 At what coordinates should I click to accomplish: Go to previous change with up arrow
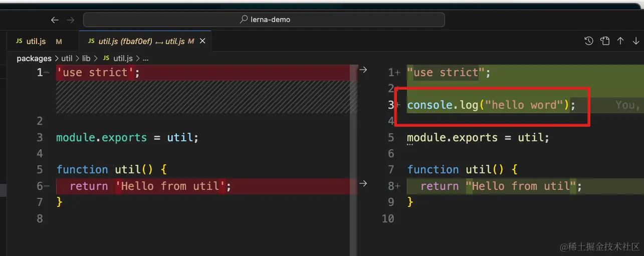coord(620,41)
